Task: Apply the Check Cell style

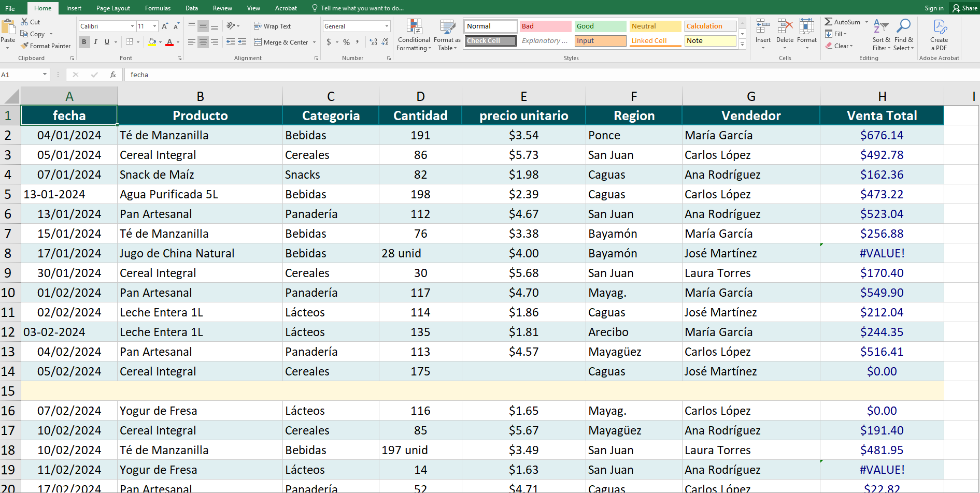Action: tap(490, 40)
